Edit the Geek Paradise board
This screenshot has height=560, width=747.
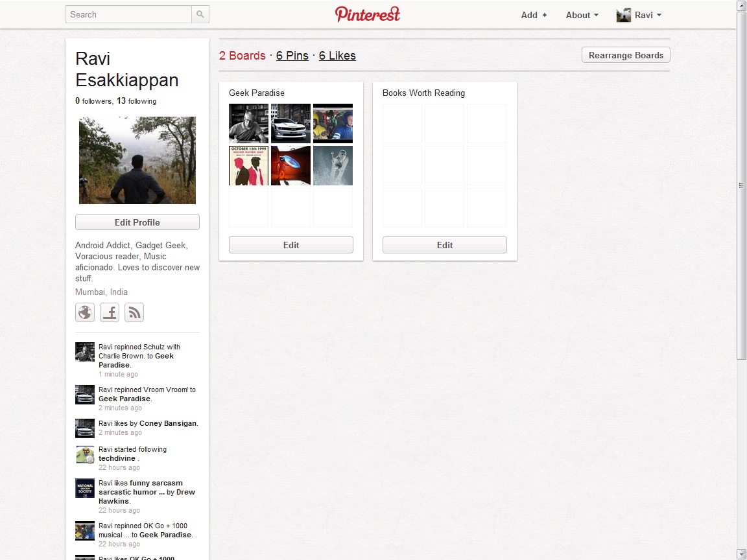pos(291,245)
